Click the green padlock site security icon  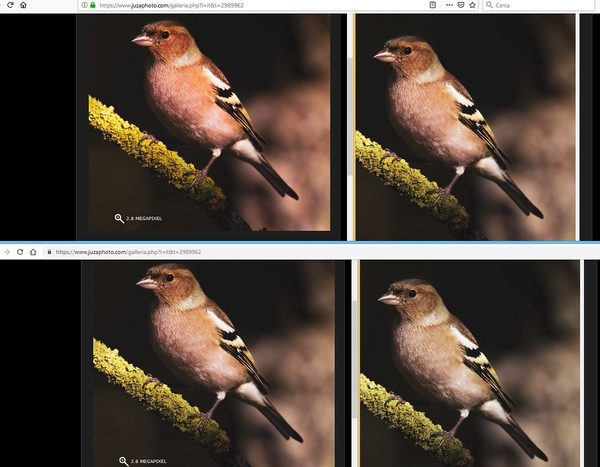[93, 5]
